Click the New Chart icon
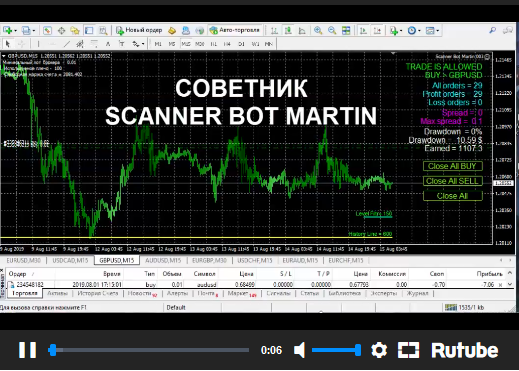519x371 pixels. click(x=8, y=31)
